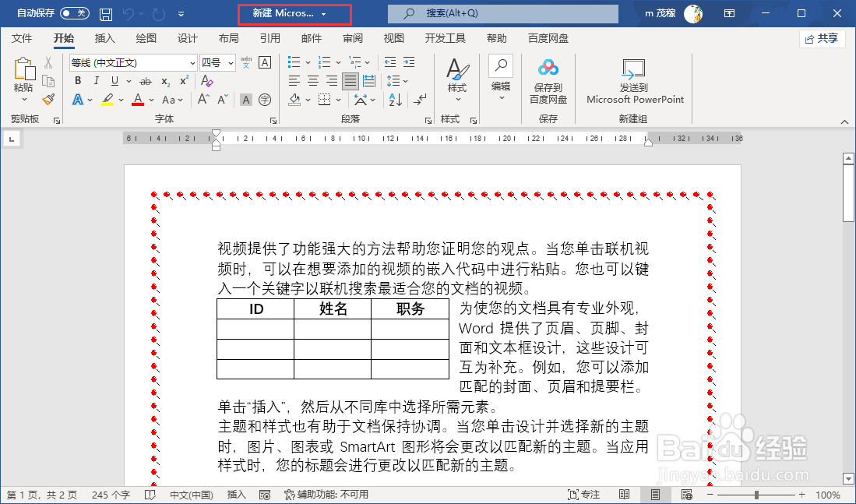The height and width of the screenshot is (504, 856).
Task: Click 保存到百度网盘 in the ribbon
Action: click(548, 86)
